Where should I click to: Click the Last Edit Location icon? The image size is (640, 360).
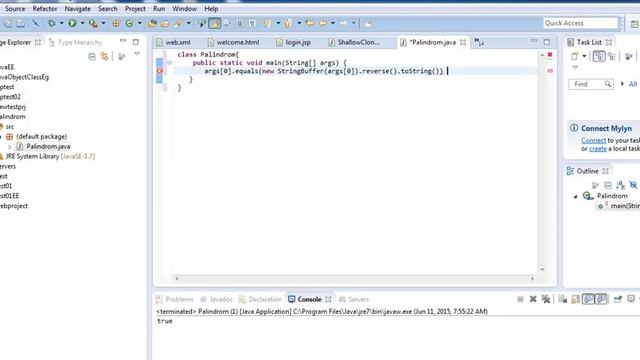pyautogui.click(x=310, y=24)
